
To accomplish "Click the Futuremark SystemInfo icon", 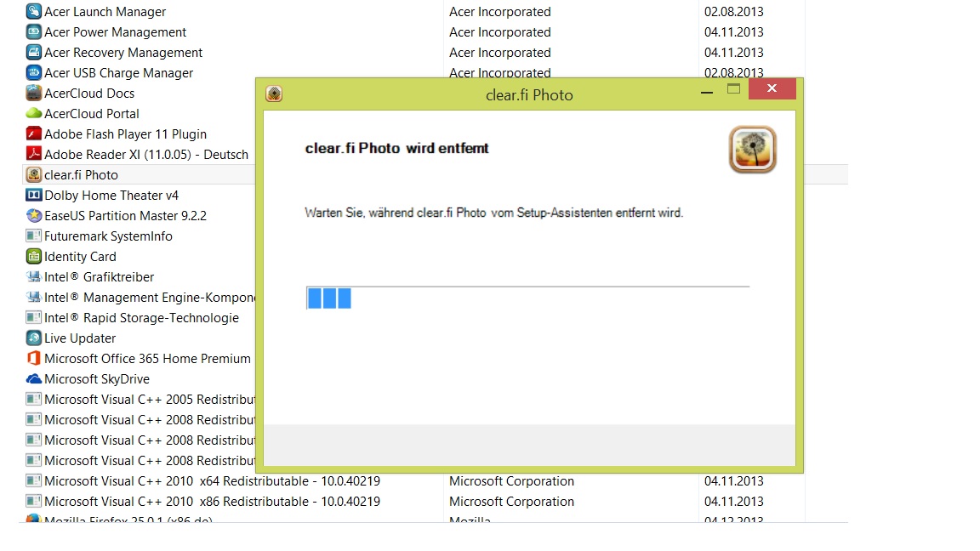I will click(34, 236).
